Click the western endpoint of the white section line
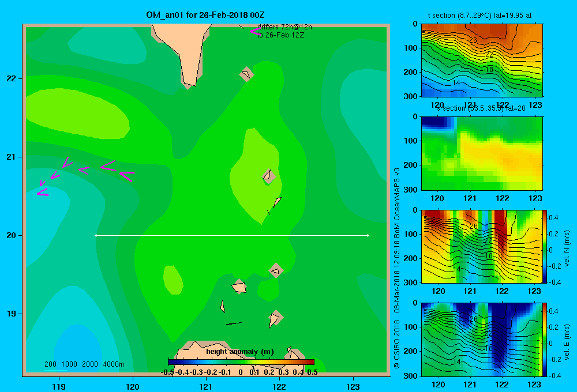This screenshot has height=392, width=577. tap(96, 235)
